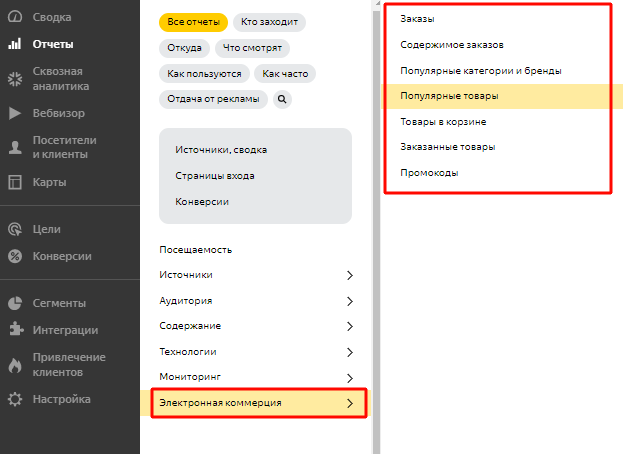This screenshot has width=623, height=454.
Task: Click the Карты sidebar icon
Action: click(x=15, y=182)
